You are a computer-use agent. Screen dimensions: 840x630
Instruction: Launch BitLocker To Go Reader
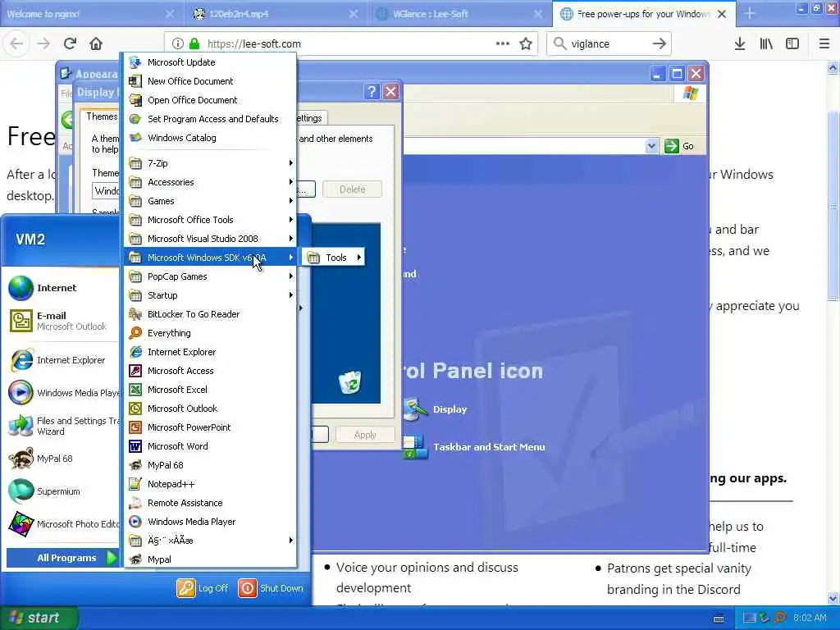[210, 314]
